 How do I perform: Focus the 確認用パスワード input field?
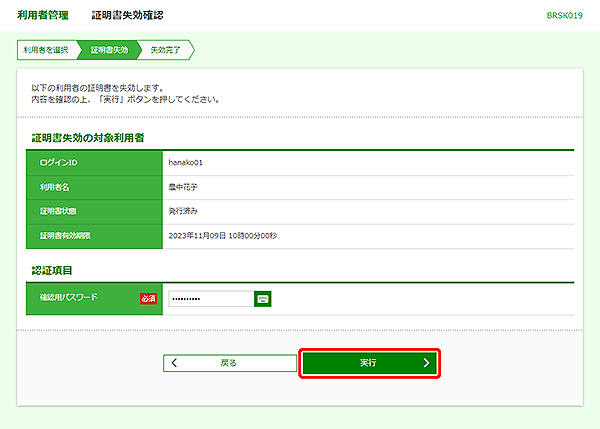211,299
